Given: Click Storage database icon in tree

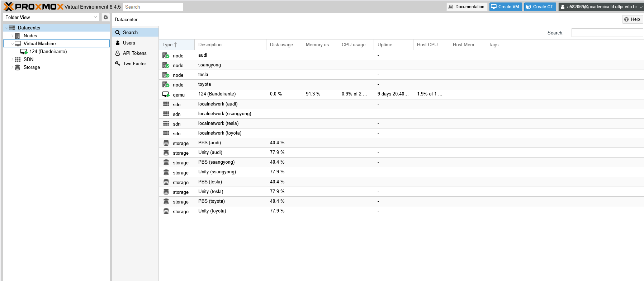Looking at the screenshot, I should [18, 67].
